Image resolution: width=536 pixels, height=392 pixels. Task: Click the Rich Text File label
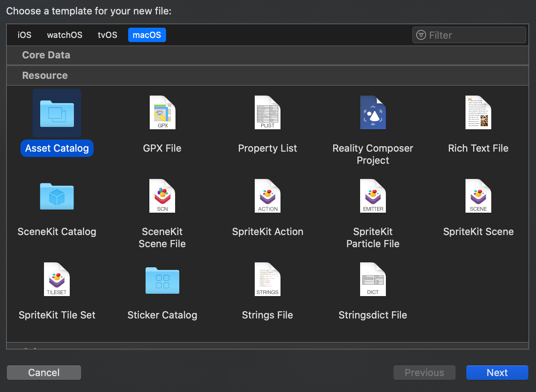478,148
